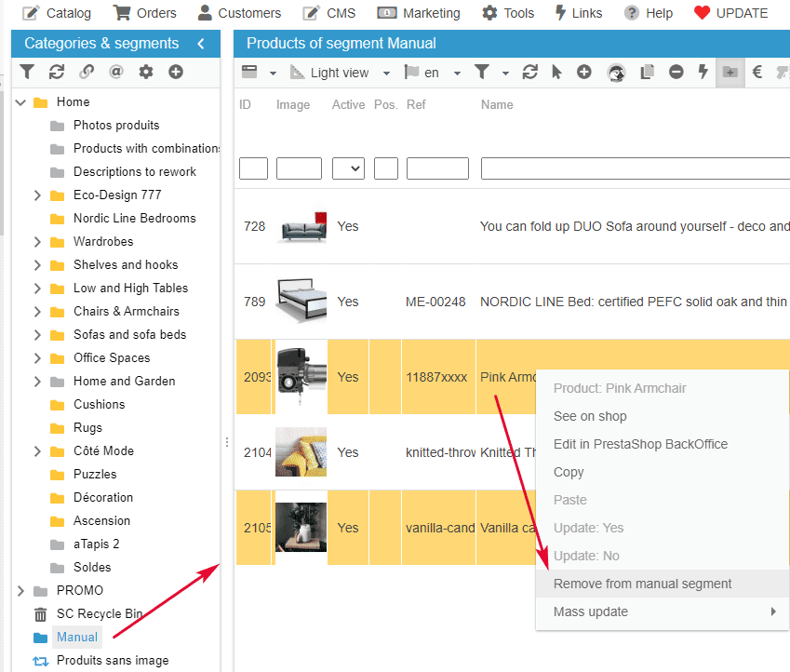
Task: Click the euro sign icon in products toolbar
Action: pos(757,72)
